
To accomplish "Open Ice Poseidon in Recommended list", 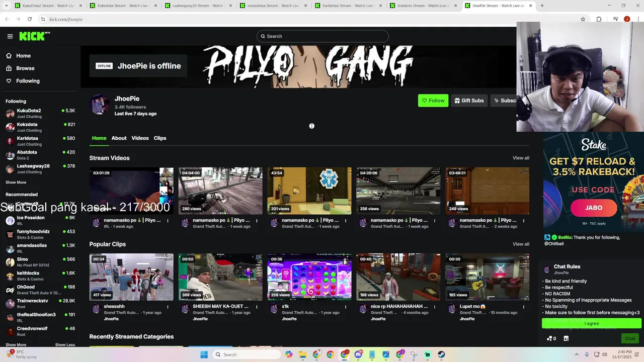I will point(40,221).
